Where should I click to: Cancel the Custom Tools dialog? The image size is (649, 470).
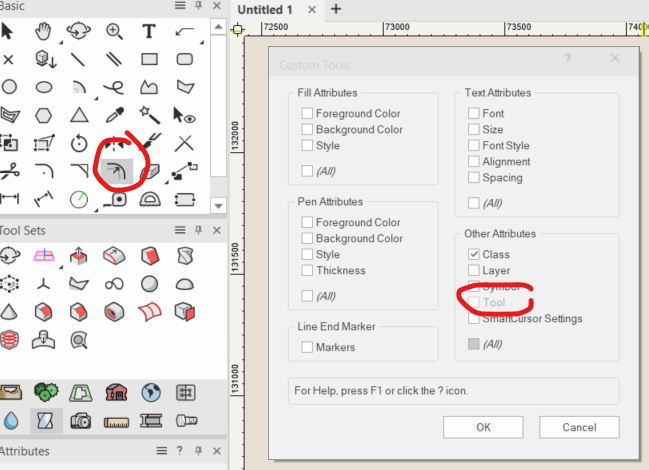click(579, 427)
